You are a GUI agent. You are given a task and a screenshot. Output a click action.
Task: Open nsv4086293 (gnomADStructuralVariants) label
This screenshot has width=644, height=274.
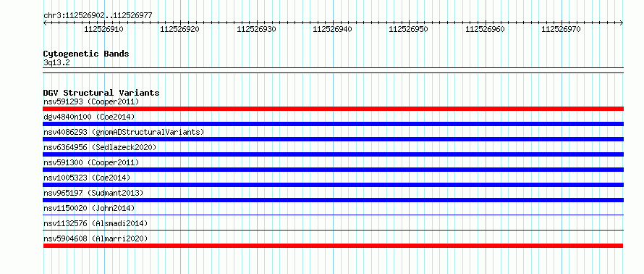tap(124, 132)
